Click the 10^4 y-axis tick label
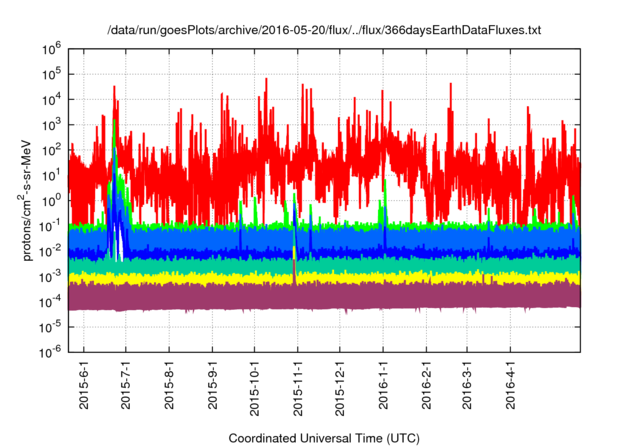Screen dimensions: 640x448 [51, 100]
